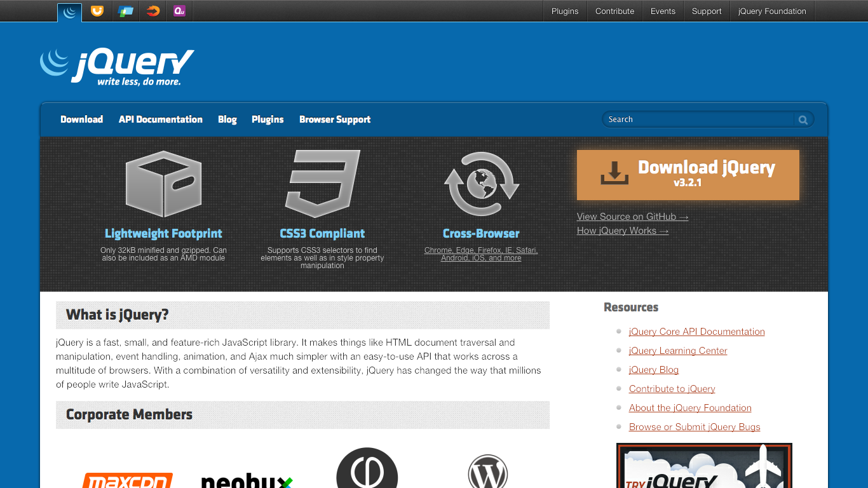Open the jQuery Blog resource link
Image resolution: width=868 pixels, height=488 pixels.
pyautogui.click(x=654, y=369)
